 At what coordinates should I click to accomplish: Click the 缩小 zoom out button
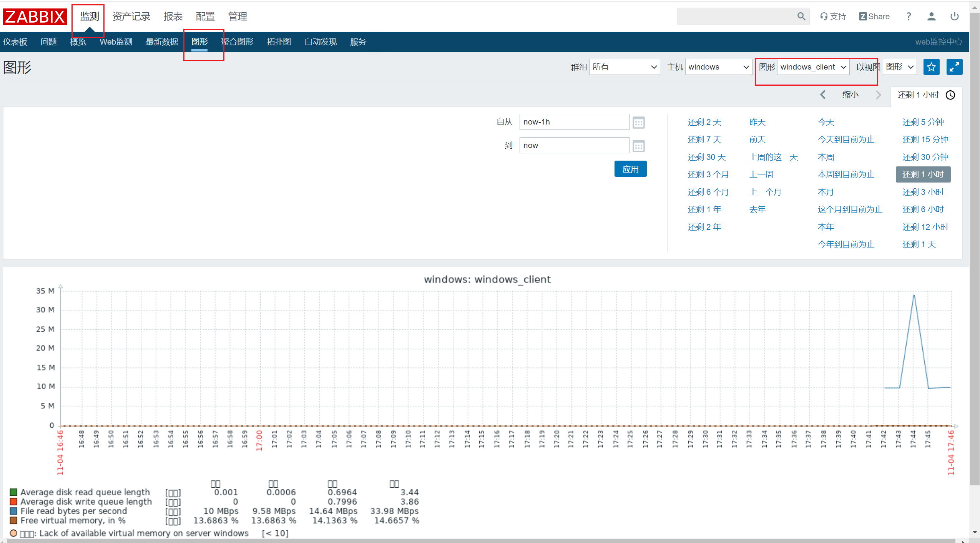(850, 95)
